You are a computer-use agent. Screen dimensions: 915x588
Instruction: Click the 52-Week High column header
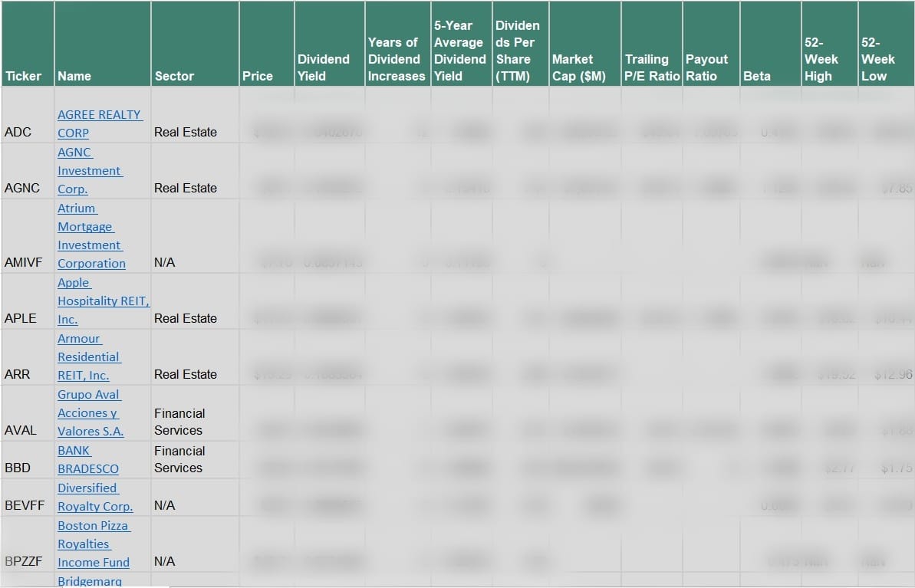[x=821, y=59]
